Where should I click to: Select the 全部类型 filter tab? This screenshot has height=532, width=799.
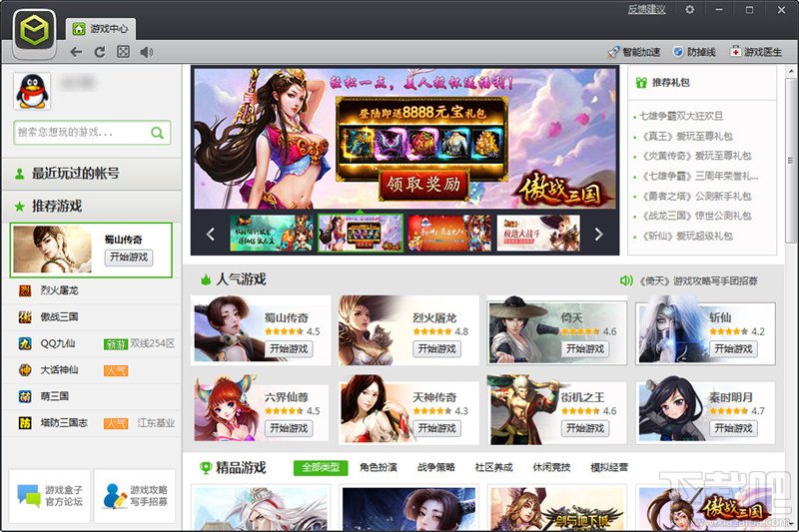point(321,467)
